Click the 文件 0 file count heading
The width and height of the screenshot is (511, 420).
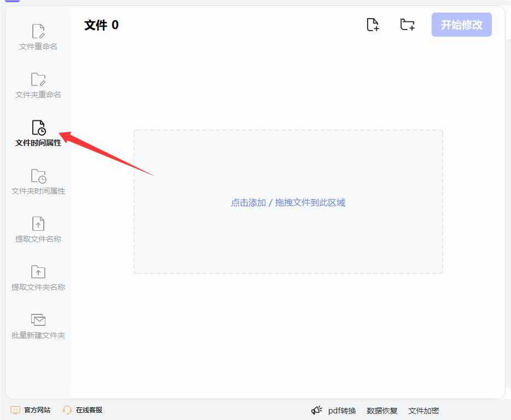click(x=101, y=25)
